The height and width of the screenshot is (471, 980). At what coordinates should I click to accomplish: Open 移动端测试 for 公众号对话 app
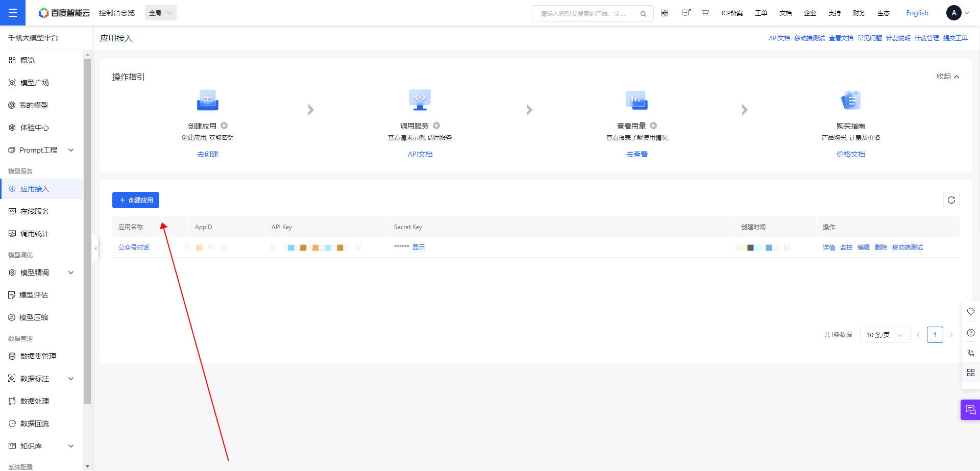(x=908, y=247)
